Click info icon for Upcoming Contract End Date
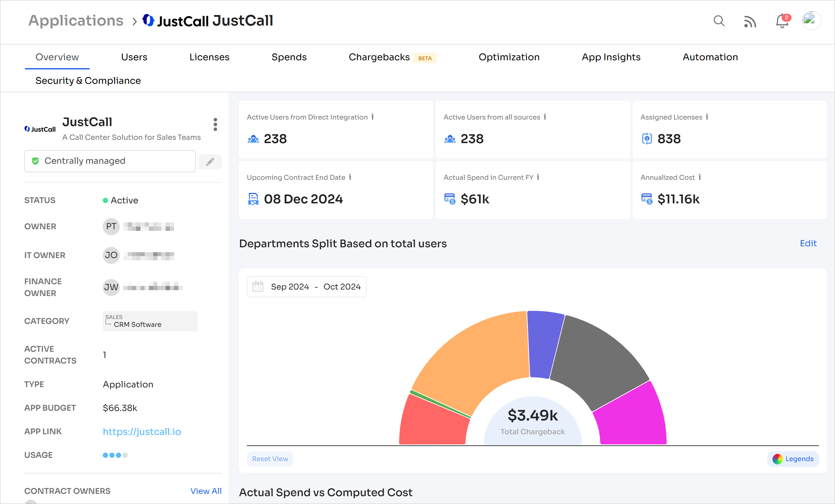The width and height of the screenshot is (835, 504). [350, 177]
